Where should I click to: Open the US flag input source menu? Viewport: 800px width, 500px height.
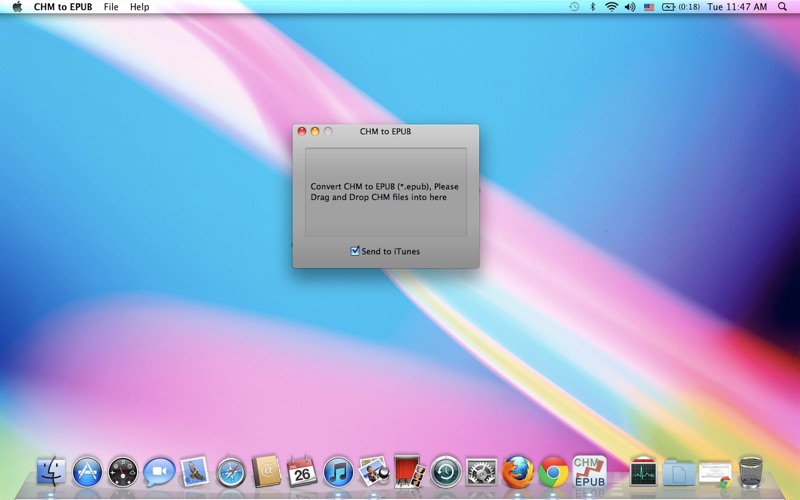point(648,7)
